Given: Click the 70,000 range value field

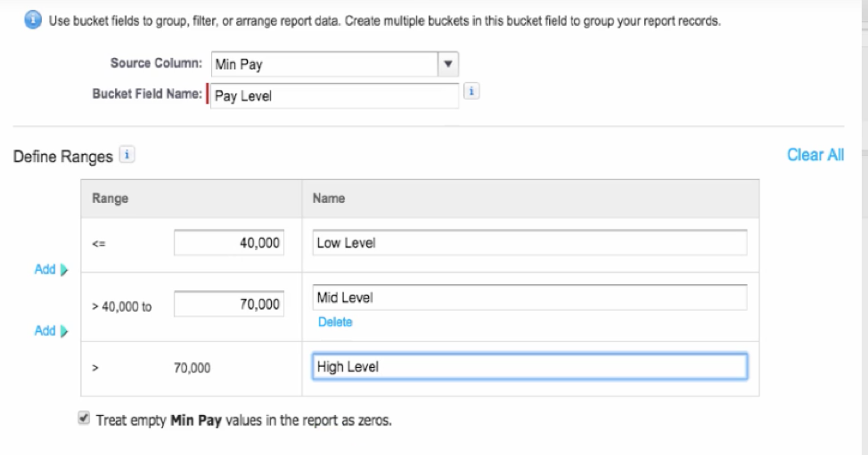Looking at the screenshot, I should point(229,304).
